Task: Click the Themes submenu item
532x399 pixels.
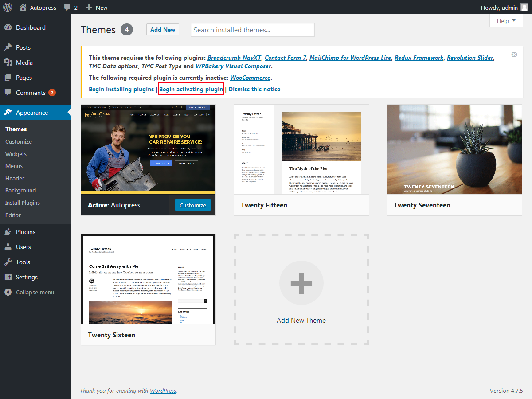Action: tap(16, 129)
